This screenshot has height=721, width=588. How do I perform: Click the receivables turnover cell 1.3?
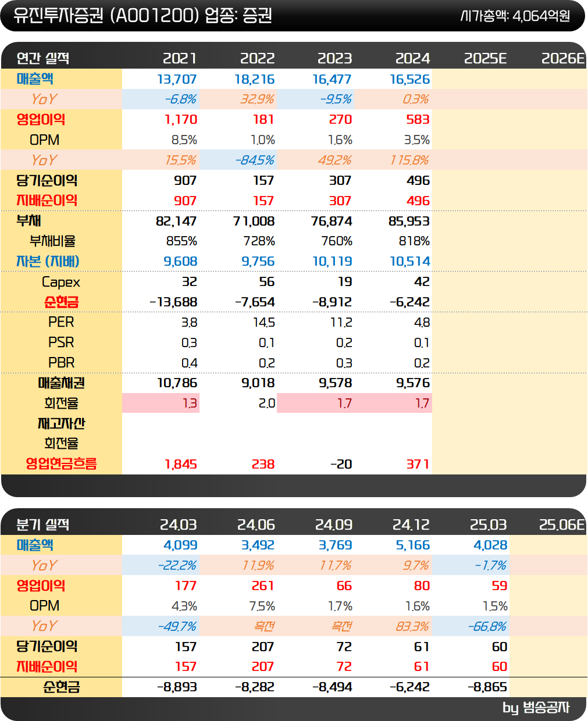point(190,403)
